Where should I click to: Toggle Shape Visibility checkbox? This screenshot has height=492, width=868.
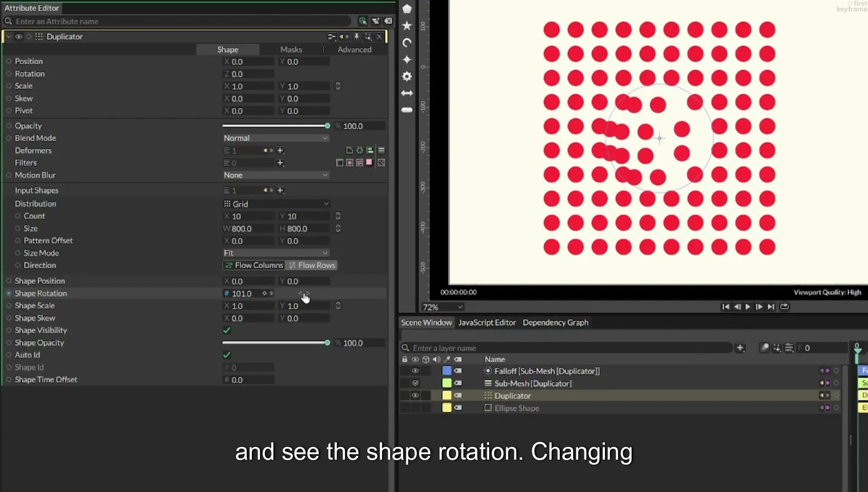coord(227,330)
